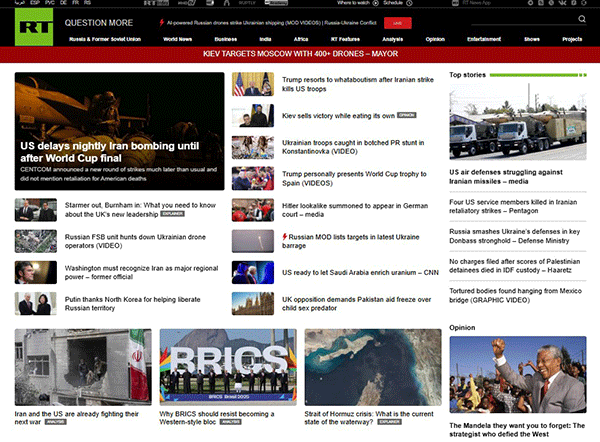Open the Analysis section

coord(392,39)
